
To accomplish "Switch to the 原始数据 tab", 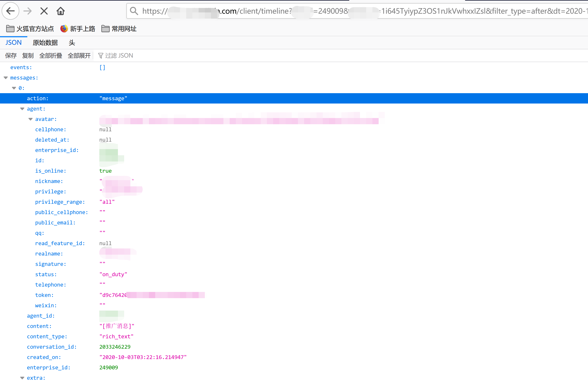I will point(45,42).
